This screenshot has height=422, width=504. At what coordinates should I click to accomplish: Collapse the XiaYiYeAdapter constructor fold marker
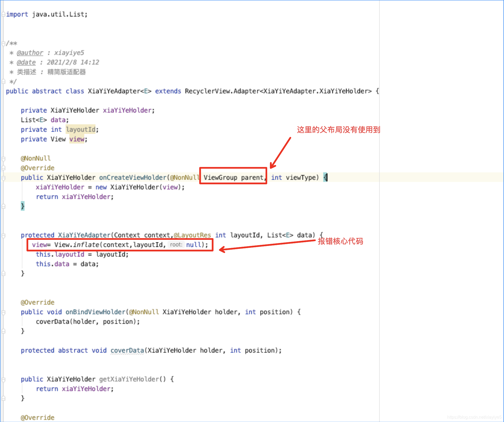(3, 235)
